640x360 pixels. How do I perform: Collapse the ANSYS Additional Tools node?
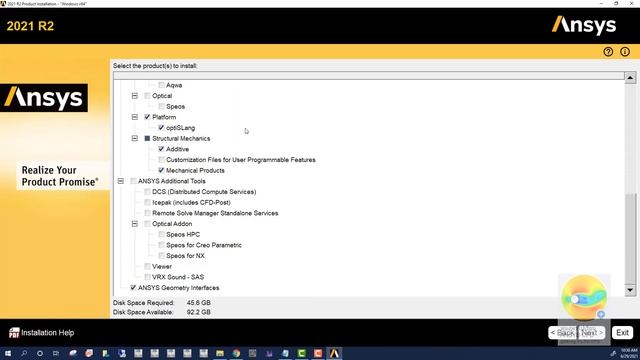coord(121,181)
